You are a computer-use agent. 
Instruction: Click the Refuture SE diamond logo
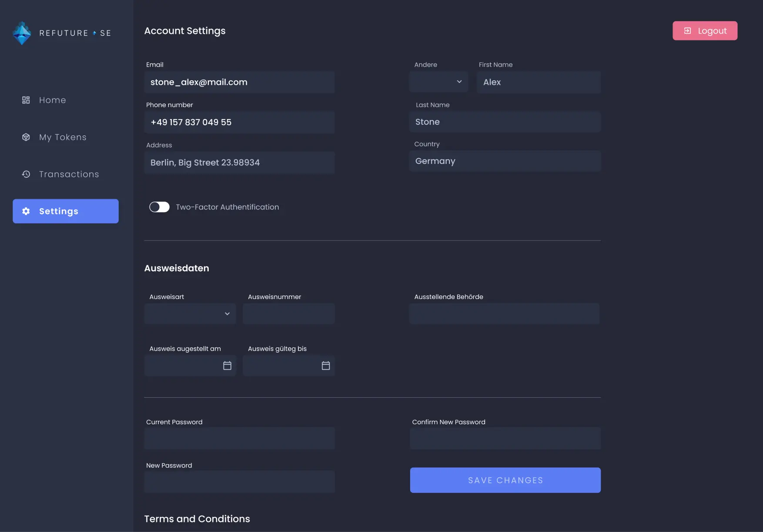click(x=22, y=33)
